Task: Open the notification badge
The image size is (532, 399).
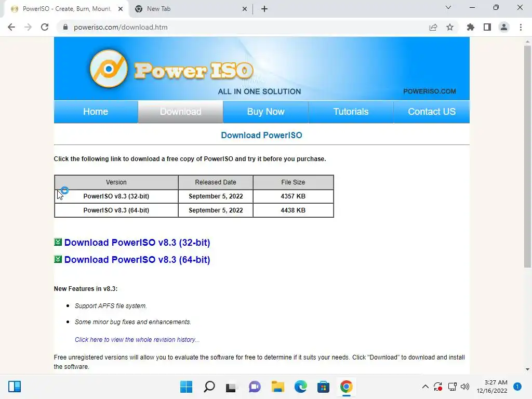Action: pos(517,387)
